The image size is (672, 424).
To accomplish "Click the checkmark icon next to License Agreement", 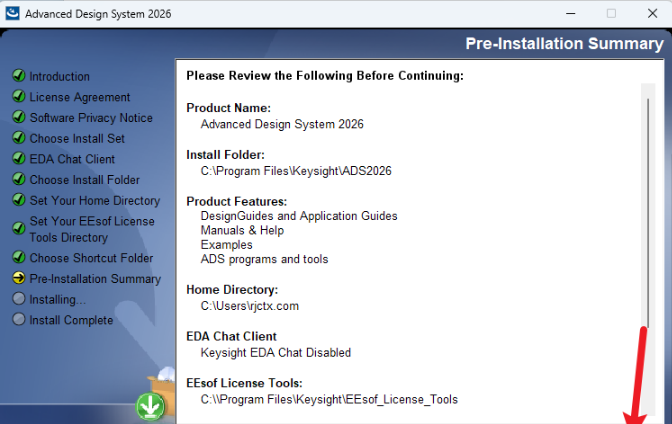I will [18, 97].
